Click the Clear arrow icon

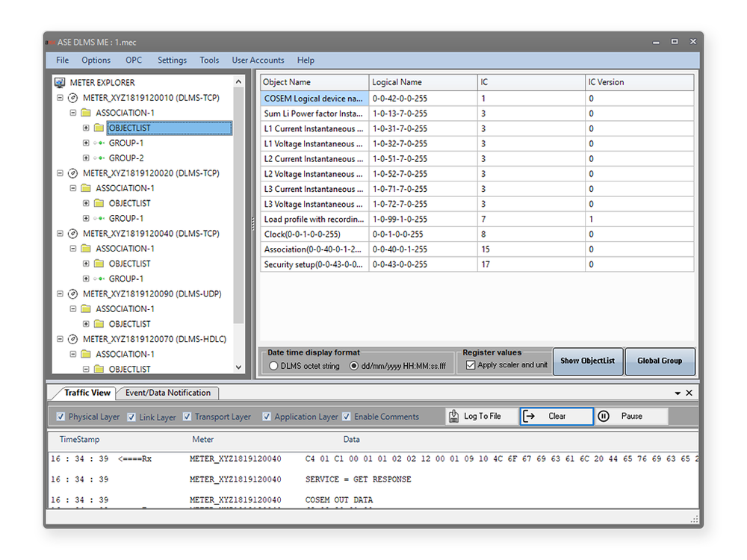coord(529,417)
